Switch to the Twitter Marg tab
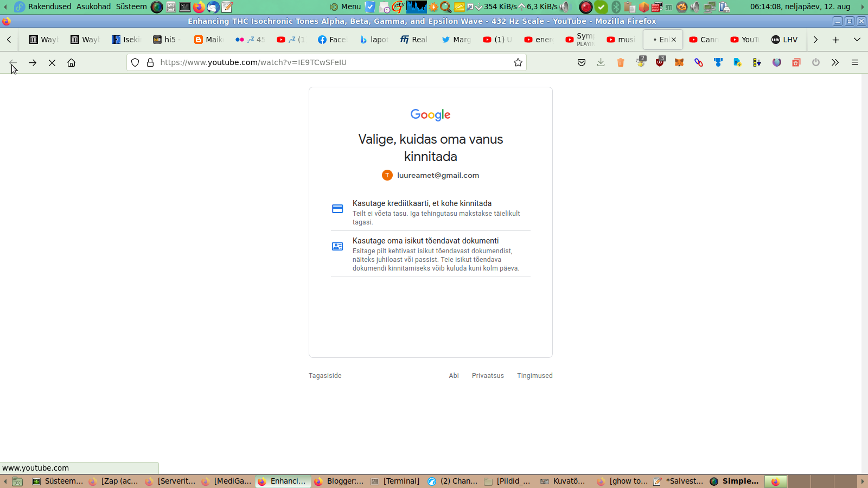This screenshot has height=488, width=868. (x=456, y=40)
